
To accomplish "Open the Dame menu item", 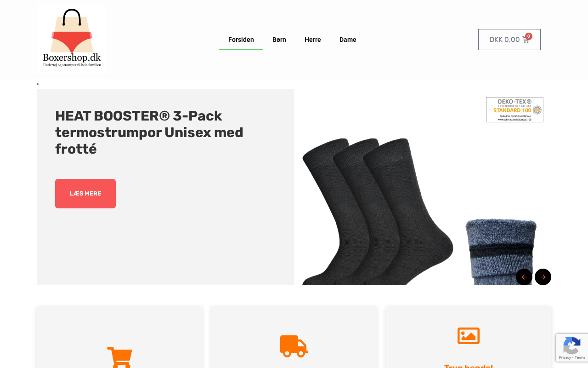I will (348, 40).
